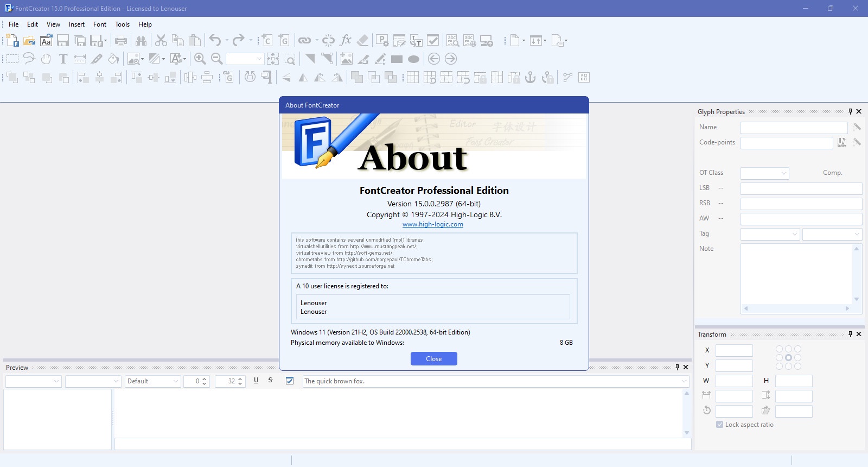Pin the Glyph Properties panel

click(x=850, y=111)
